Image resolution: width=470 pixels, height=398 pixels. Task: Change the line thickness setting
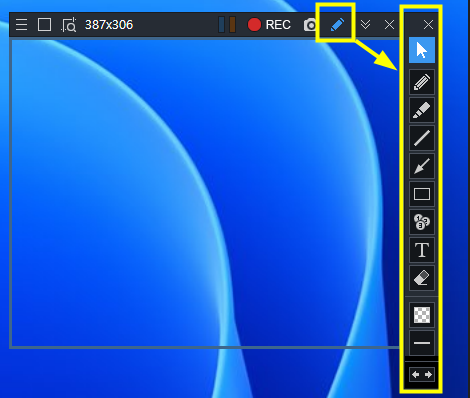pos(422,343)
